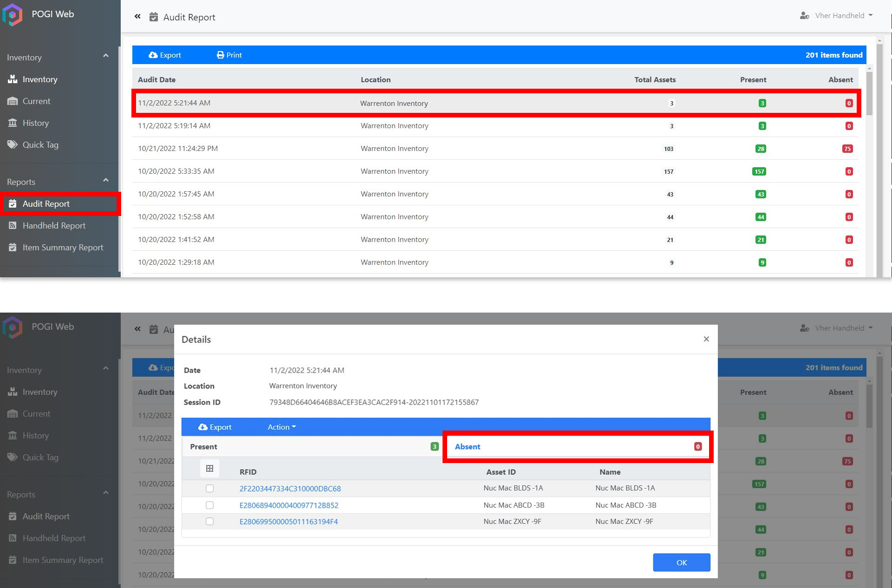Click select-all grid icon in Details table
The image size is (892, 588).
(209, 469)
